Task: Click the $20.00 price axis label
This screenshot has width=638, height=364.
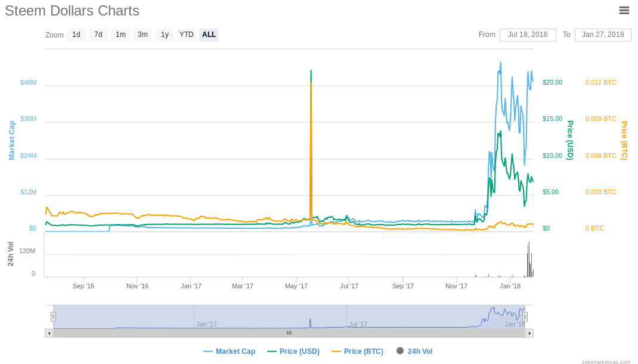Action: 552,83
